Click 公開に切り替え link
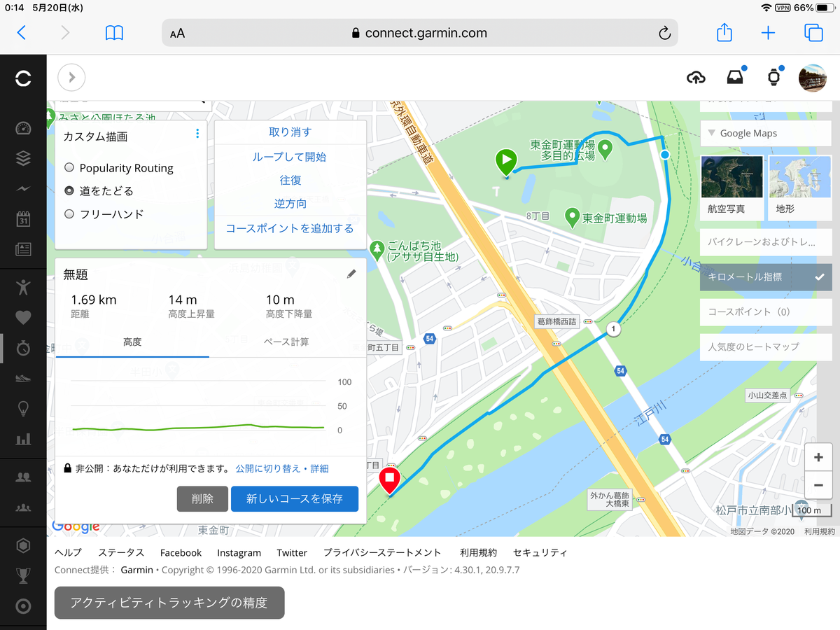This screenshot has height=630, width=840. point(269,468)
